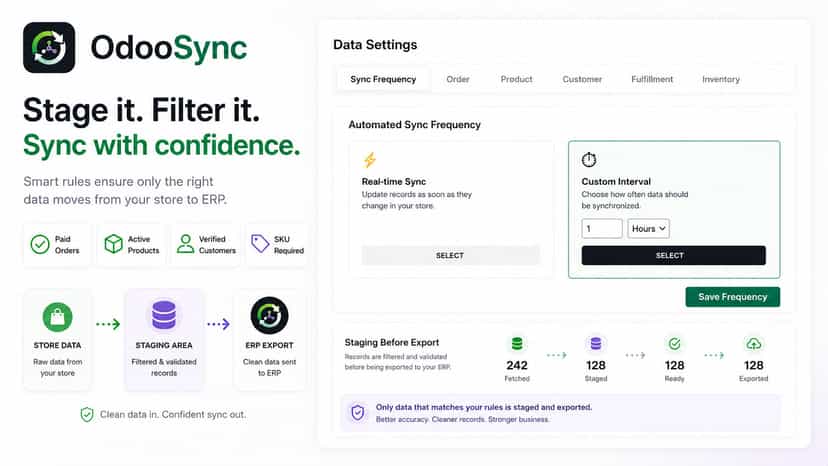Screen dimensions: 828x466
Task: Click the Custom Interval card title
Action: point(616,181)
